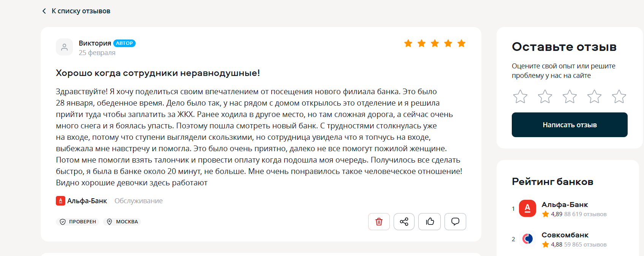This screenshot has height=256, width=644.
Task: Rate five stars in leave-review panel
Action: (x=619, y=96)
